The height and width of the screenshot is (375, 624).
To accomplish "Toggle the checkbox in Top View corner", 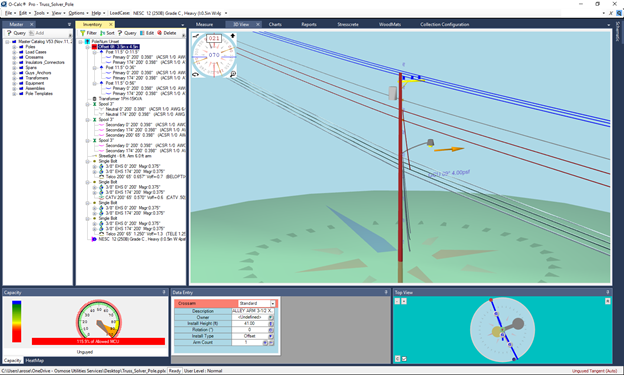I will [x=404, y=359].
